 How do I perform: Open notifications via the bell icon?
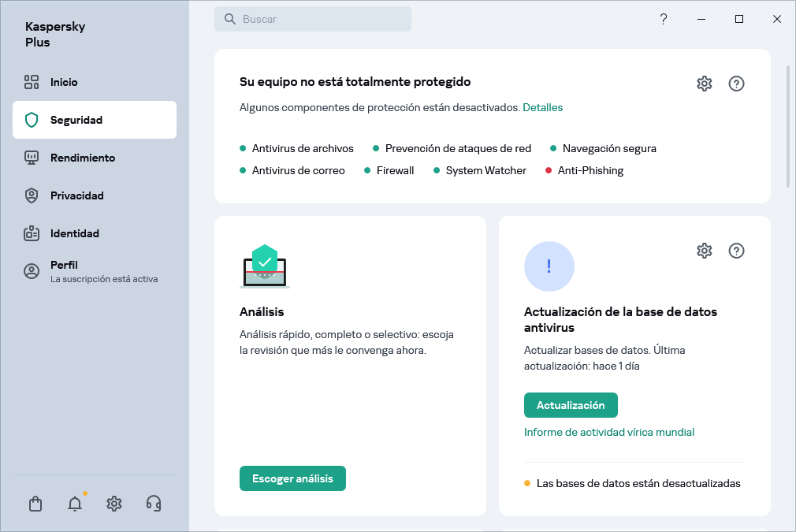(x=74, y=503)
